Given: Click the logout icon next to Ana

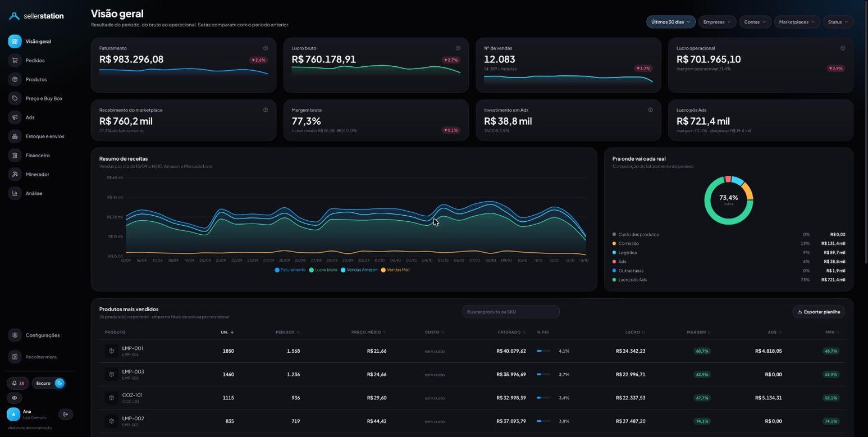Looking at the screenshot, I should 66,415.
